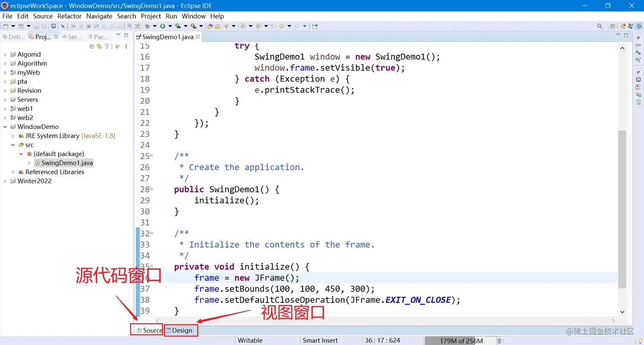Select SwingDemo1.java in project tree

63,163
